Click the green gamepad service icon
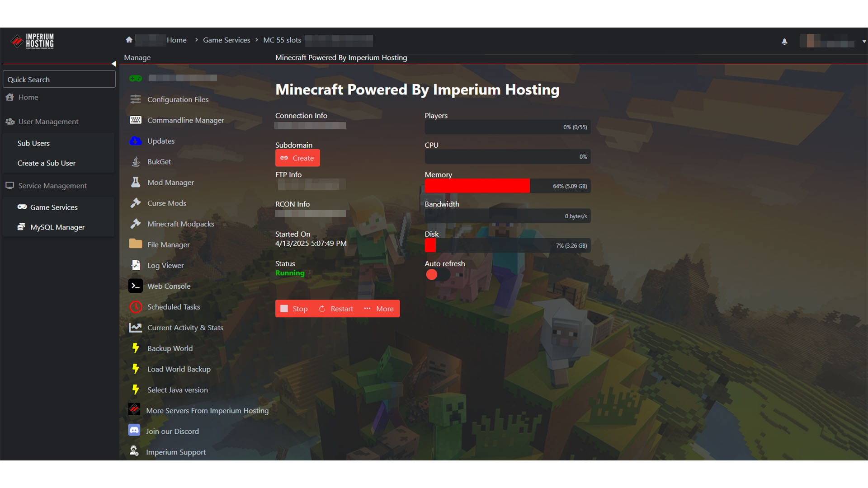Screen dimensions: 868x488 [136, 78]
